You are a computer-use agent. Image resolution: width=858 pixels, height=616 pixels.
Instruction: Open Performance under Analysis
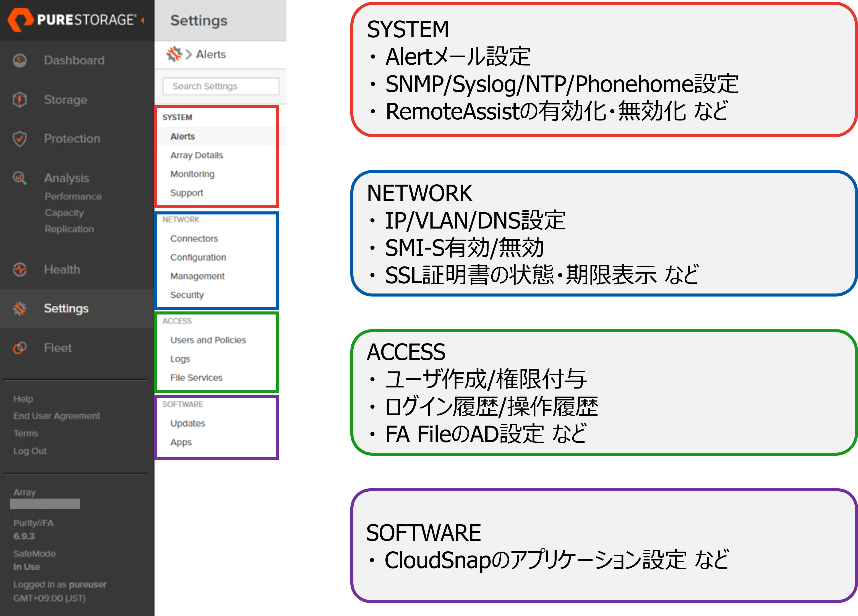coord(73,196)
